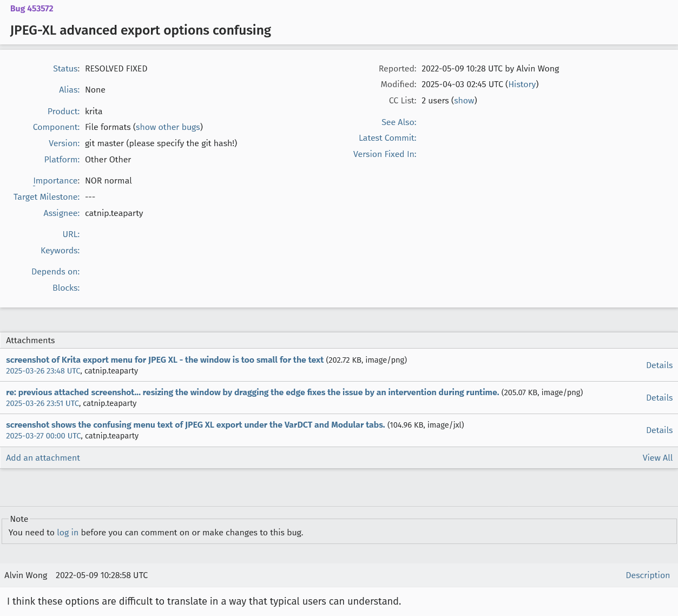Open the Alias field label link

[68, 90]
